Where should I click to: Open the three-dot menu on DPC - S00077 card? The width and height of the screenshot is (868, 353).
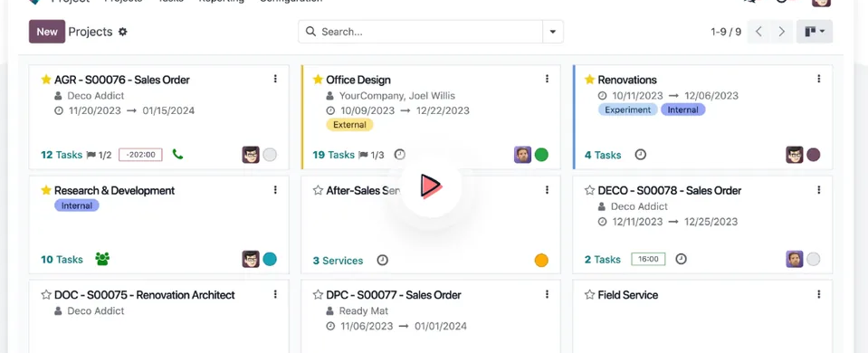547,294
